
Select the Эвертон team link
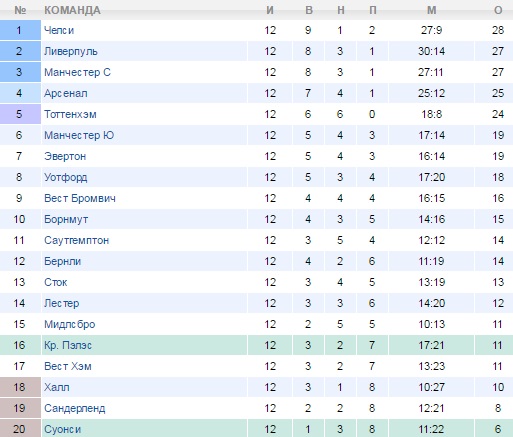(x=65, y=156)
